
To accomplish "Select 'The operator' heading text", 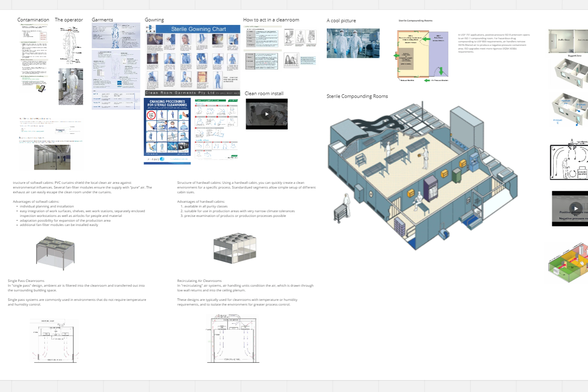I will click(x=69, y=20).
